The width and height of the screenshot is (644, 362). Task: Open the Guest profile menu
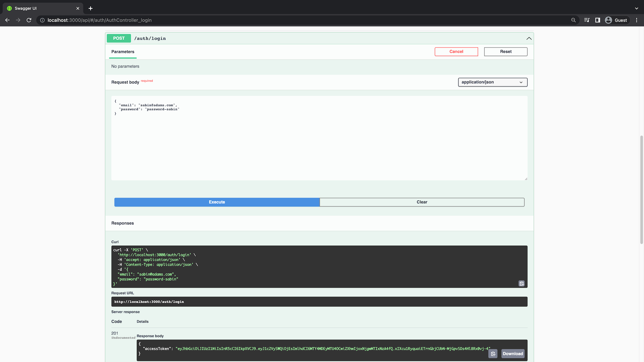click(616, 20)
